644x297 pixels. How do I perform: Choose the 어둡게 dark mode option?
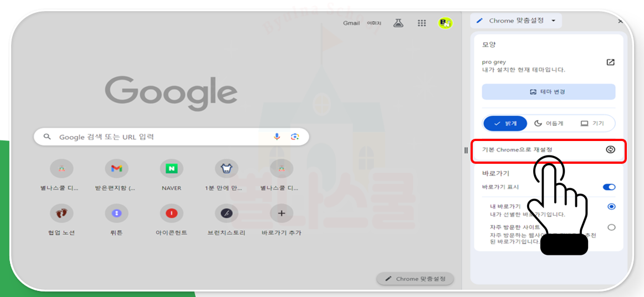point(549,123)
